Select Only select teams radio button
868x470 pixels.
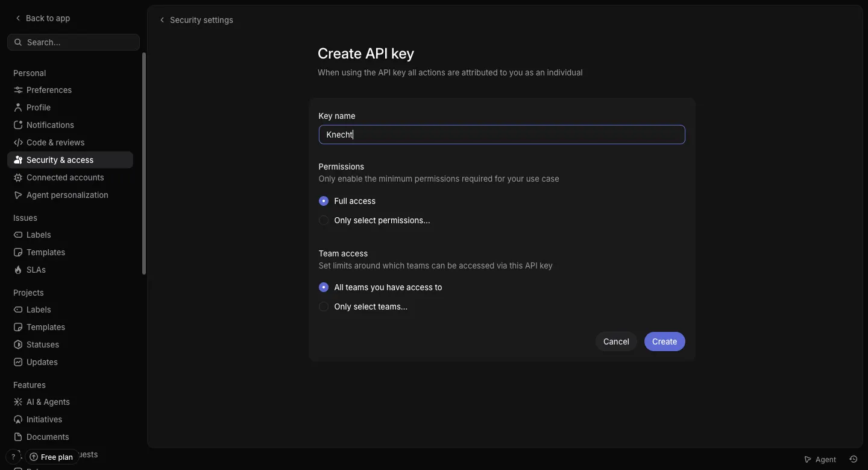tap(324, 306)
